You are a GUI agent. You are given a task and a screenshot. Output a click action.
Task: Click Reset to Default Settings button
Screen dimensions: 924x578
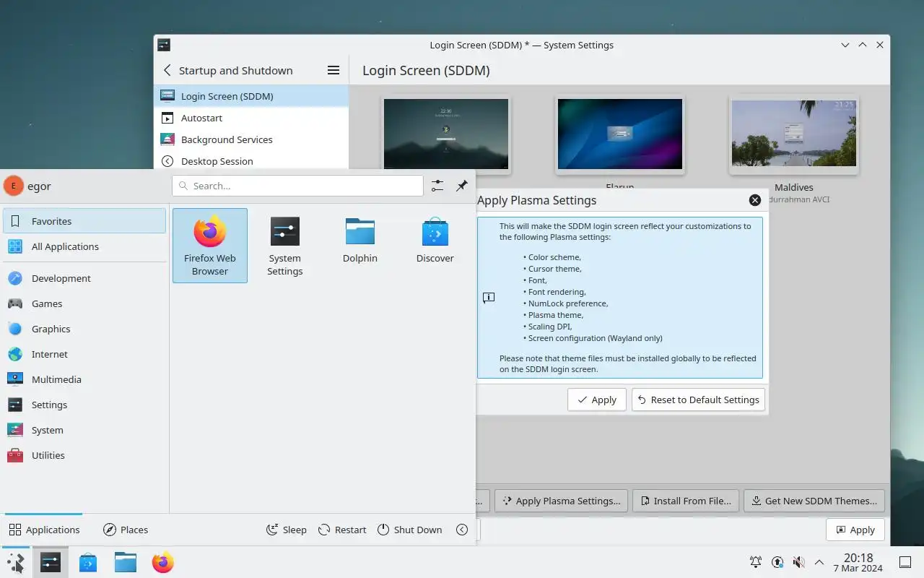[698, 400]
